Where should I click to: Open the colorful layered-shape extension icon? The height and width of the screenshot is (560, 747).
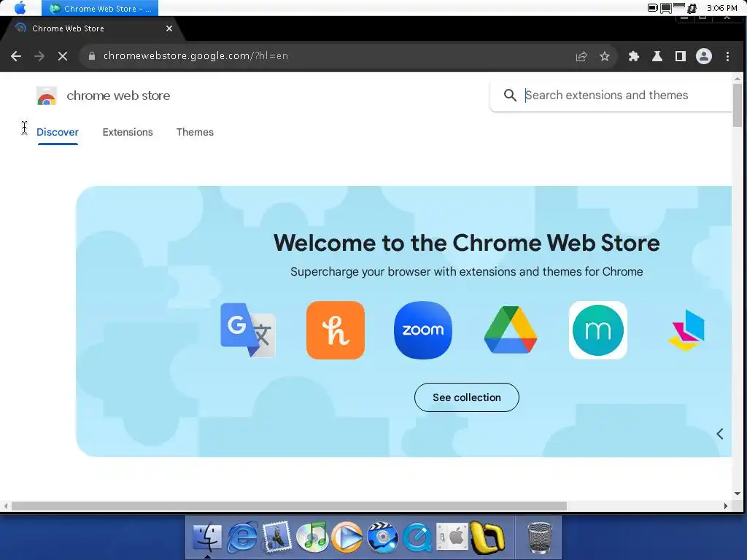point(686,330)
